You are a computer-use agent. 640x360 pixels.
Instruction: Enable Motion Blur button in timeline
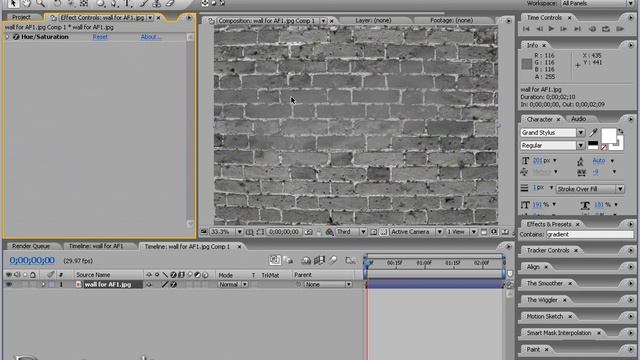[333, 260]
